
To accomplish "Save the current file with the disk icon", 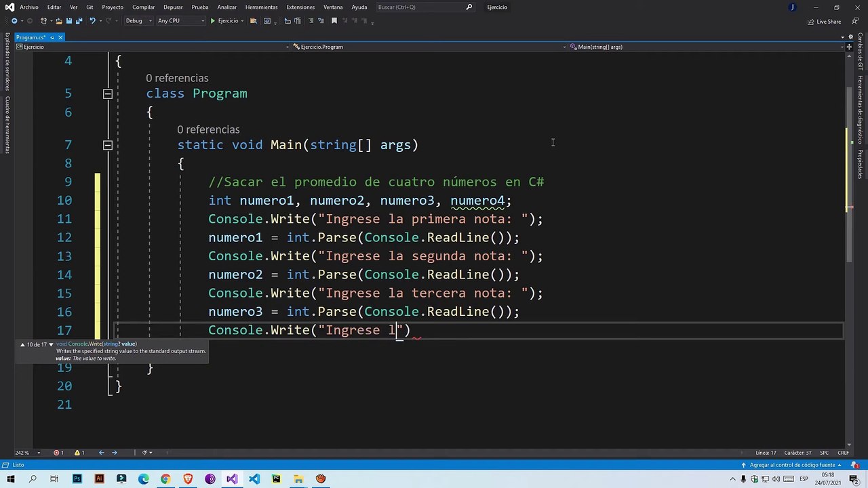I will 69,21.
